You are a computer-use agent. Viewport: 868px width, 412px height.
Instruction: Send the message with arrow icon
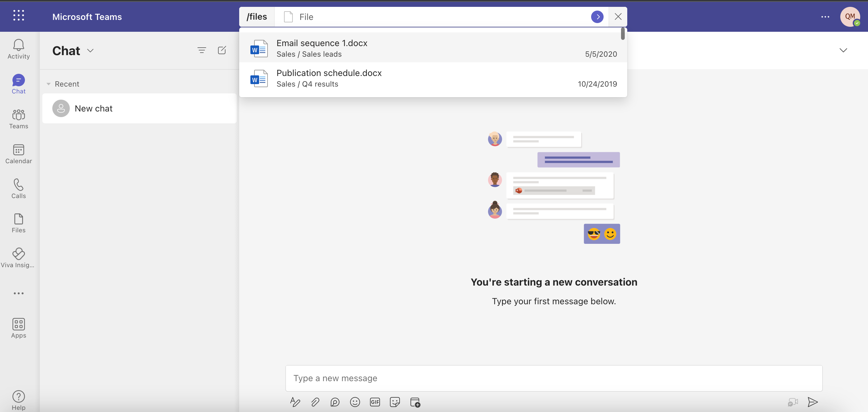point(812,402)
